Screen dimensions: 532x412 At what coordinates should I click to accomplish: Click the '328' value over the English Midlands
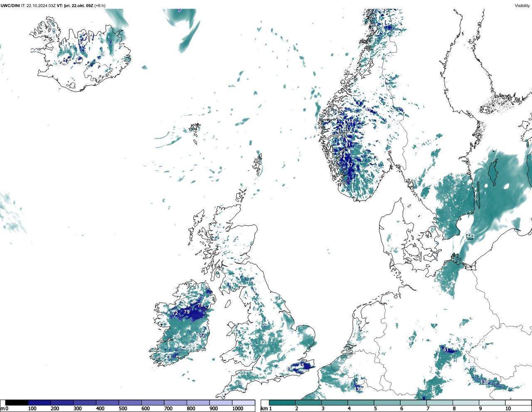tap(264, 343)
